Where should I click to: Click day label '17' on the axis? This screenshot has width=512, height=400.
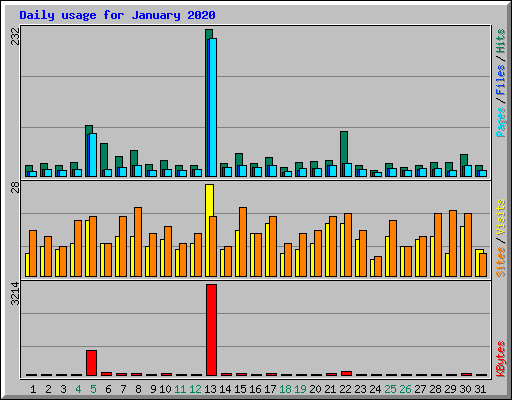[x=270, y=389]
